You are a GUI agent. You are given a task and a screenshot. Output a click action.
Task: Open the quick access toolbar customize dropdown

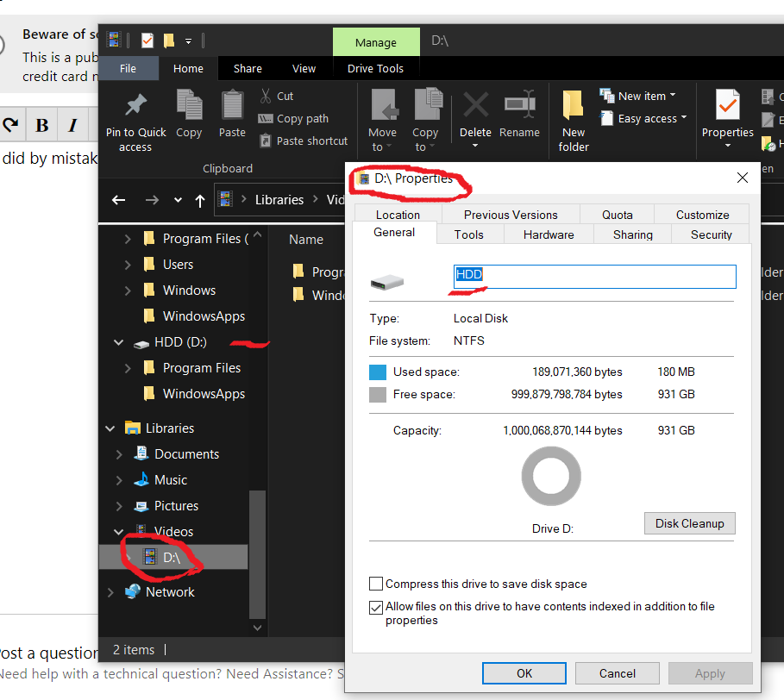point(189,41)
